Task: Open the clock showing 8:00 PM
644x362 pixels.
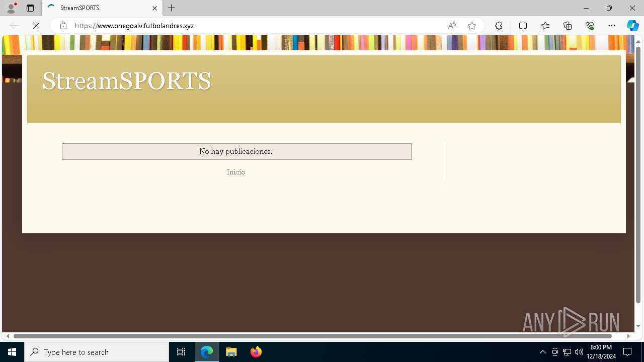Action: point(601,352)
